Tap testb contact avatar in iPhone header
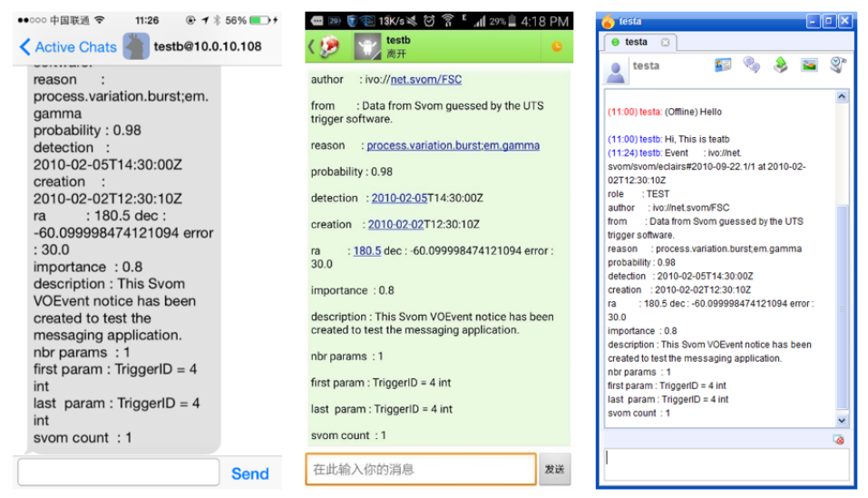The image size is (868, 498). click(136, 46)
